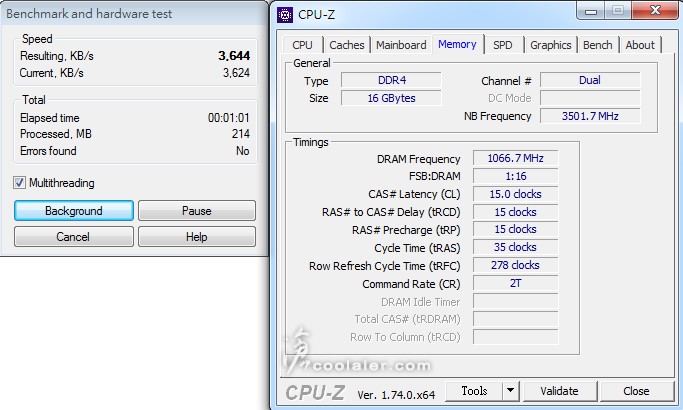Click the Row Refresh Cycle Time (tRFC) label
This screenshot has width=683, height=410.
click(x=385, y=266)
